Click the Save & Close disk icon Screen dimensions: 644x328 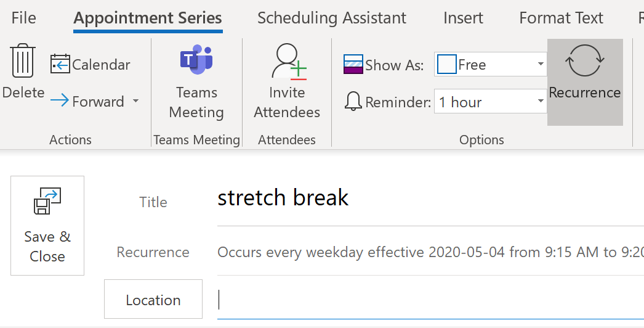tap(47, 201)
